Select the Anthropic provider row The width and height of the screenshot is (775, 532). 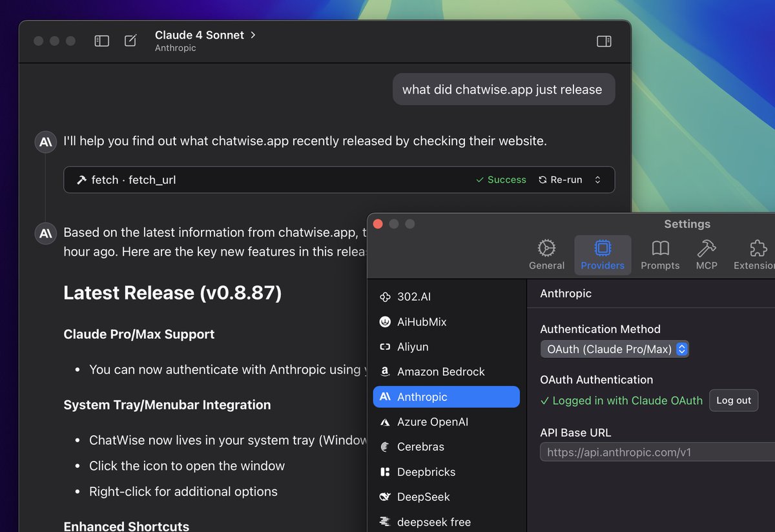446,397
